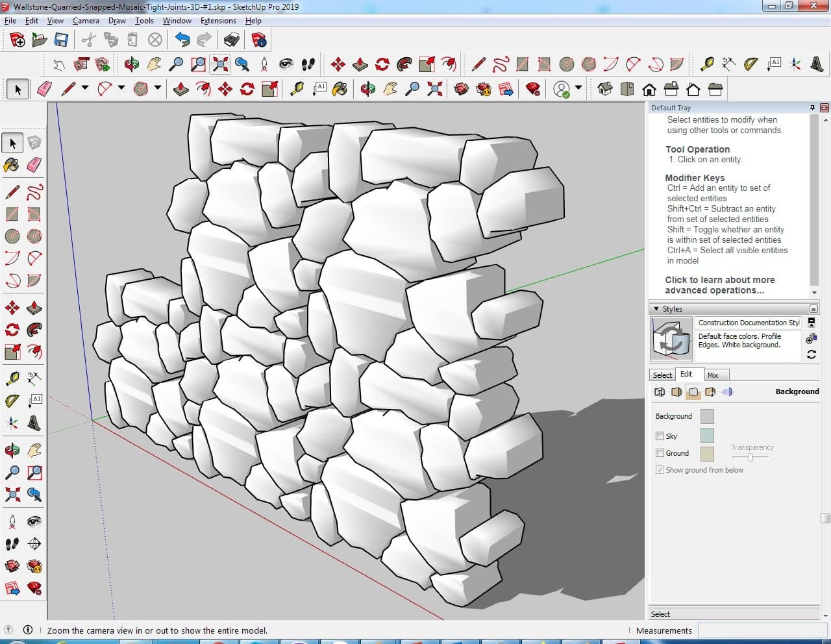Open the style name dropdown list
Screen dimensions: 831x644
click(x=749, y=323)
